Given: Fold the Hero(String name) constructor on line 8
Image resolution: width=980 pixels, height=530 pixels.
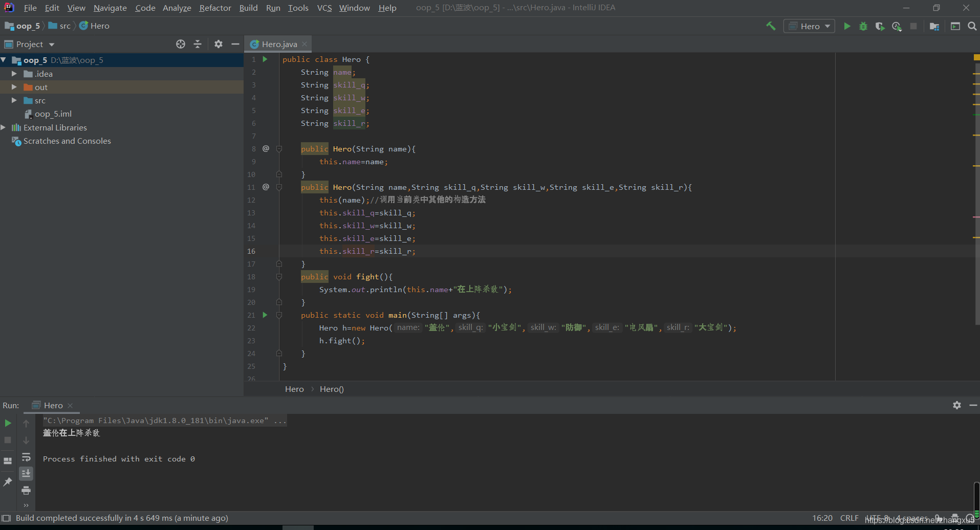Looking at the screenshot, I should coord(279,149).
